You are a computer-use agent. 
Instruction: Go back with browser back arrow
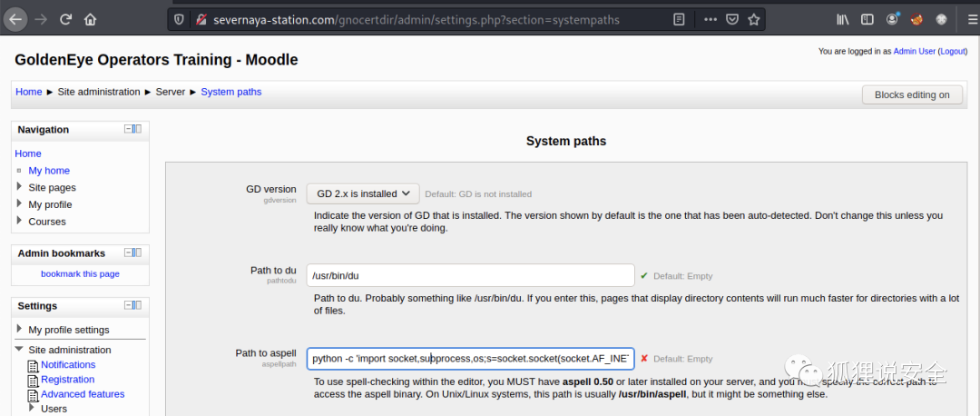[x=15, y=19]
